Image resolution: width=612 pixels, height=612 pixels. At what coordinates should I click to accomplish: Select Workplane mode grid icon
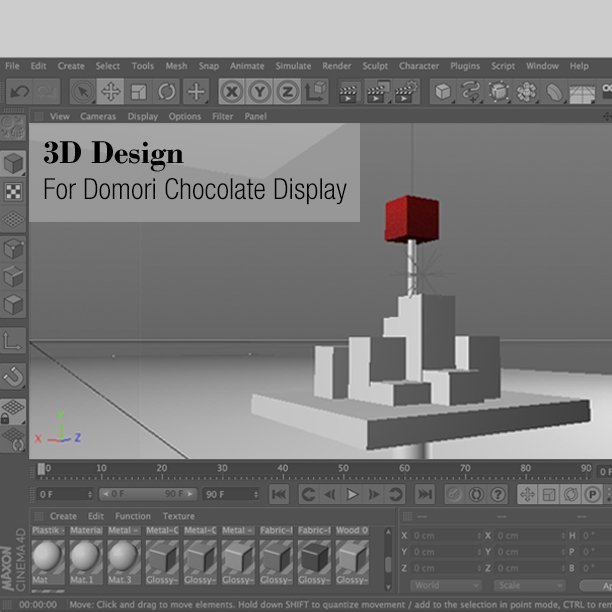[x=13, y=219]
